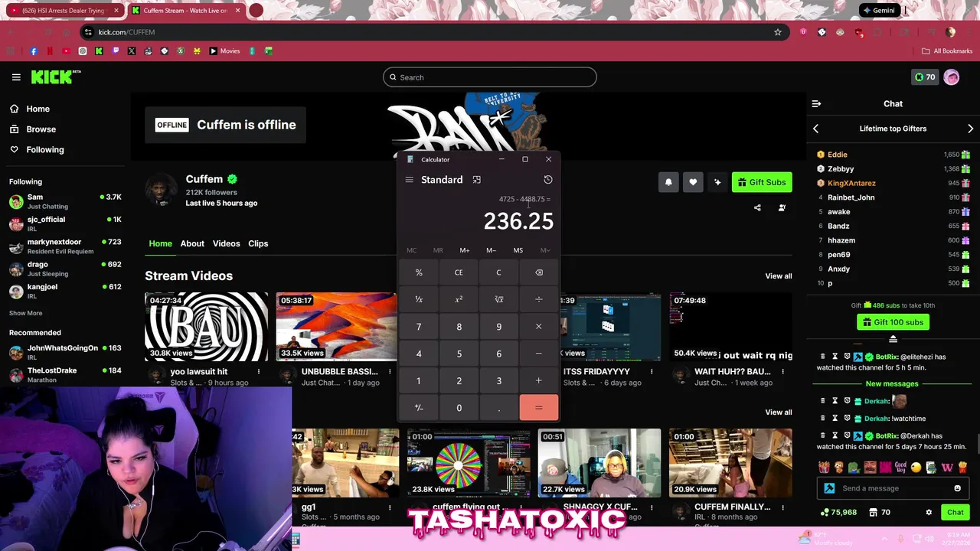Viewport: 980px width, 551px height.
Task: Toggle calculator keep-on-top mode
Action: [x=476, y=180]
